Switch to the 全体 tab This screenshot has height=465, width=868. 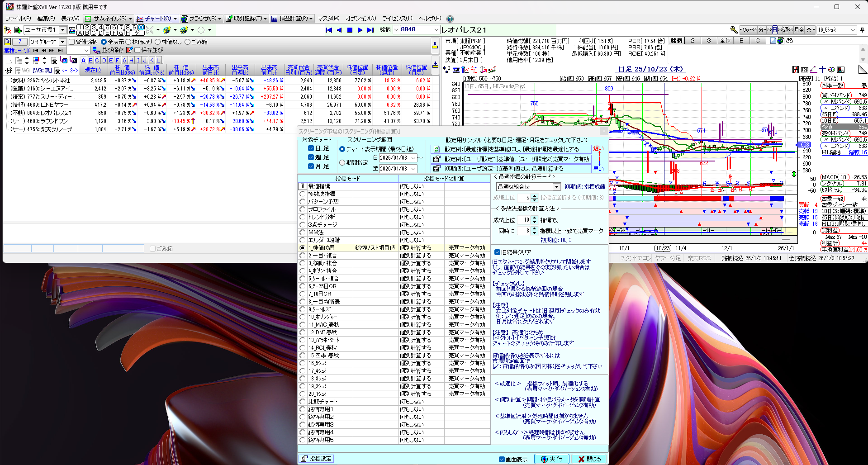click(725, 41)
